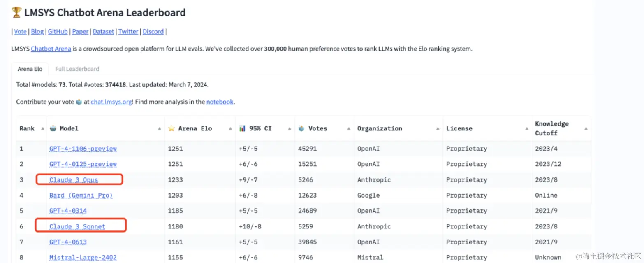Sort by Arena Elo column arrow
The height and width of the screenshot is (263, 644).
[230, 128]
